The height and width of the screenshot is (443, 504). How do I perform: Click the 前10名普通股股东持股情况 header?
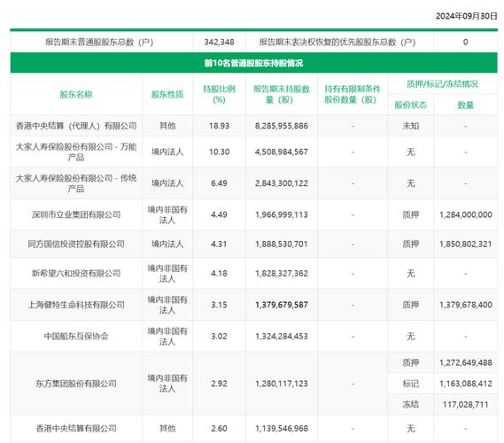(253, 63)
